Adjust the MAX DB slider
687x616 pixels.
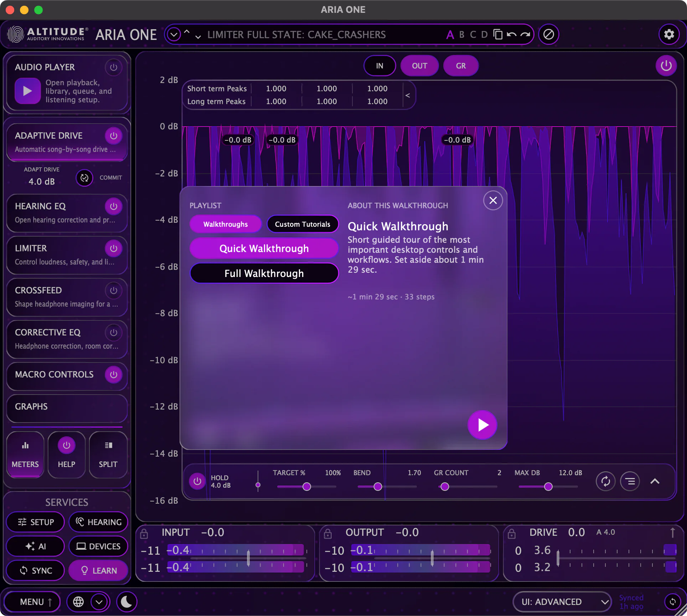548,487
